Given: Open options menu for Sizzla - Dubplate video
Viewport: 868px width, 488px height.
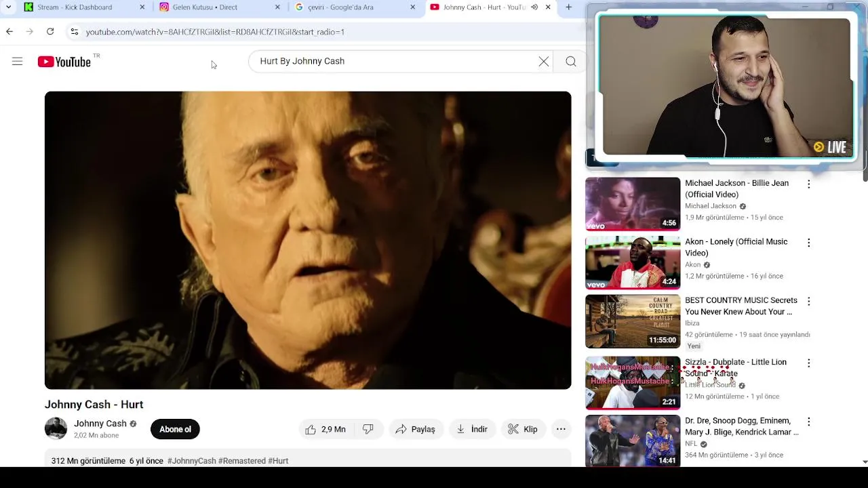Looking at the screenshot, I should pos(808,363).
